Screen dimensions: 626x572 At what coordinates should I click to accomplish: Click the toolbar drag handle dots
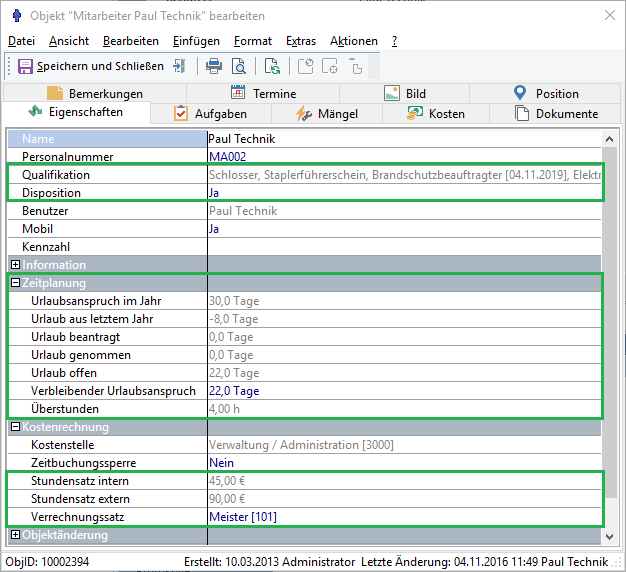pyautogui.click(x=9, y=66)
